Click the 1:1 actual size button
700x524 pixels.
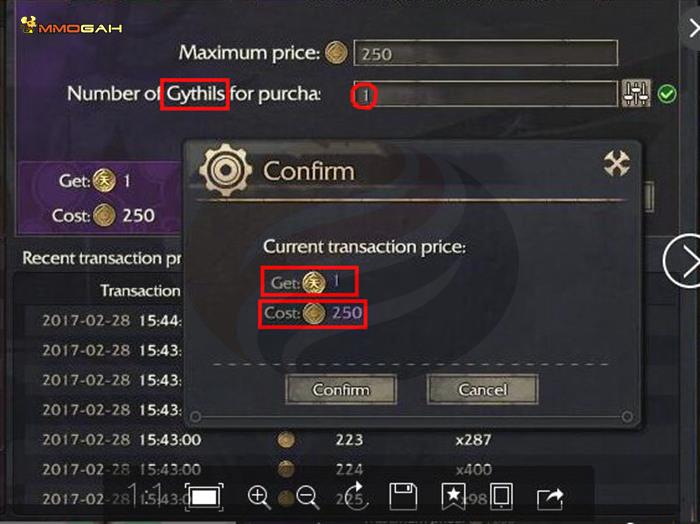(146, 496)
